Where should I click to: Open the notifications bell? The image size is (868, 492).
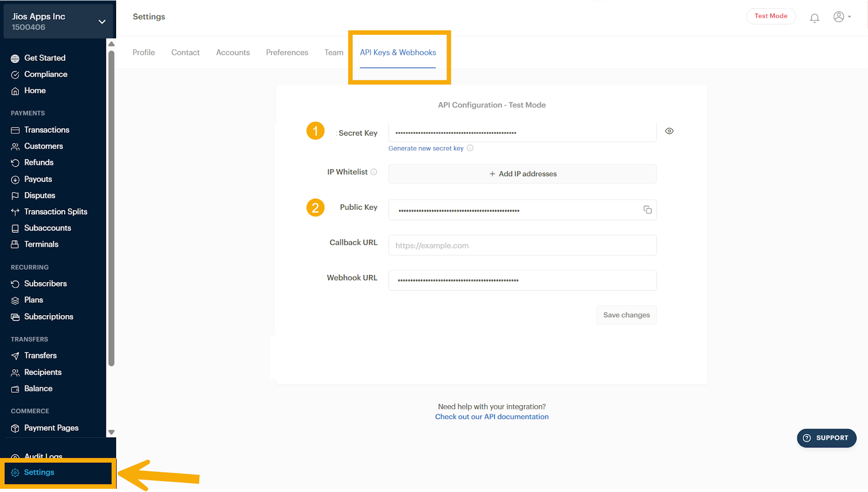tap(814, 18)
